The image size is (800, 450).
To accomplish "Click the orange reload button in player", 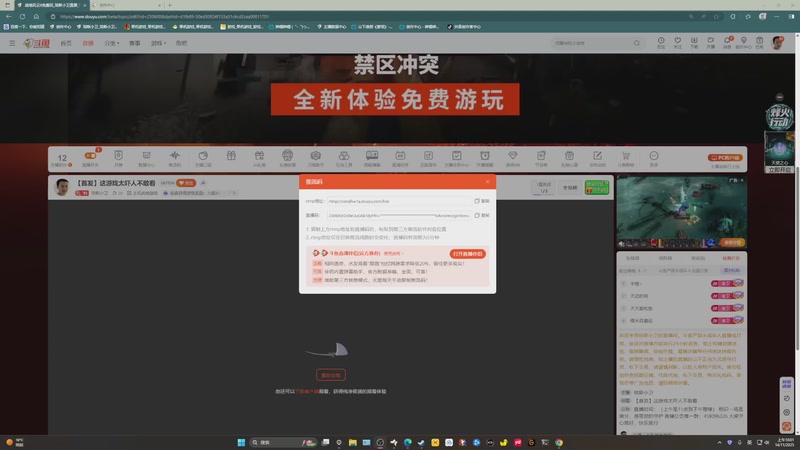I will click(x=331, y=375).
